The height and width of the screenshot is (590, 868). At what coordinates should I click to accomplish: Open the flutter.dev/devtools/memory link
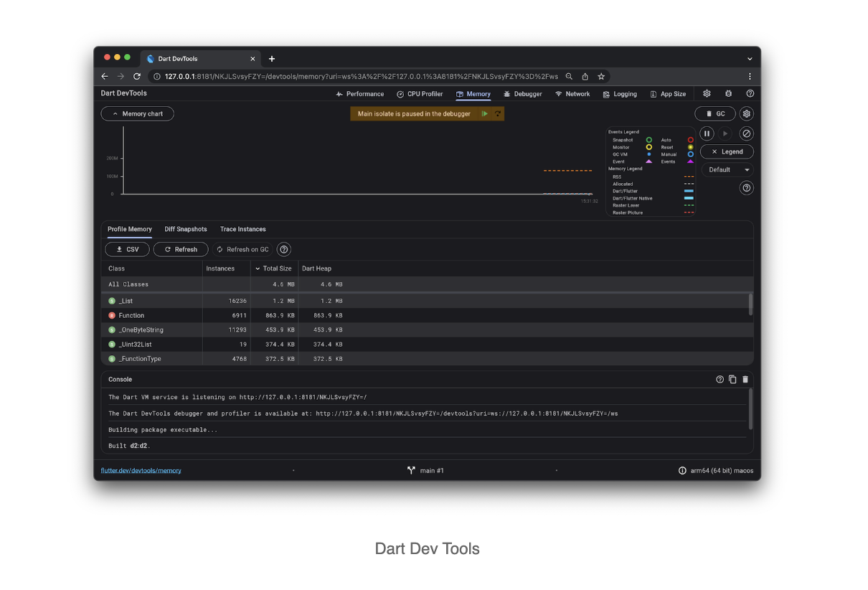click(141, 470)
